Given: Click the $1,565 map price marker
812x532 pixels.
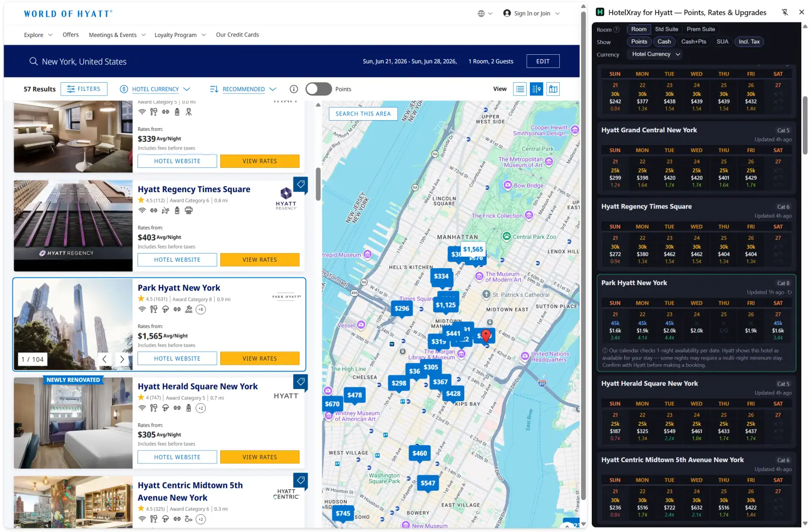Looking at the screenshot, I should tap(473, 249).
